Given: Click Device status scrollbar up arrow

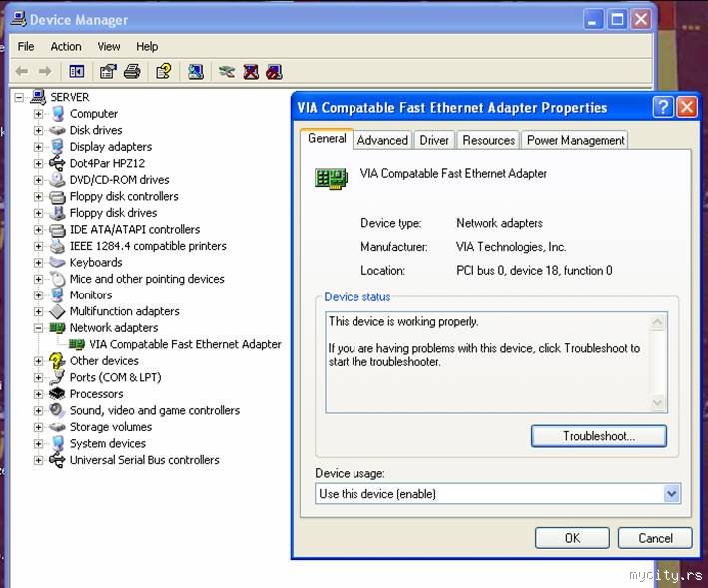Looking at the screenshot, I should point(657,321).
